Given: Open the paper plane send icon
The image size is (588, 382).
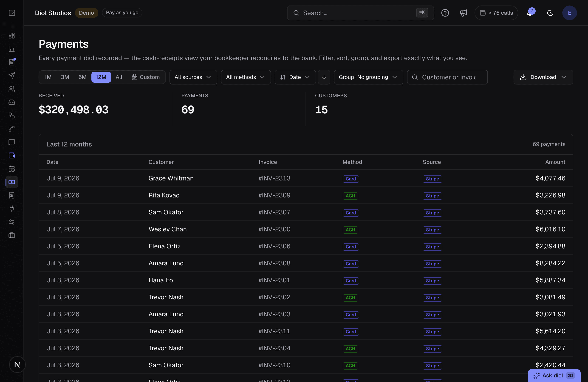Looking at the screenshot, I should (x=12, y=76).
